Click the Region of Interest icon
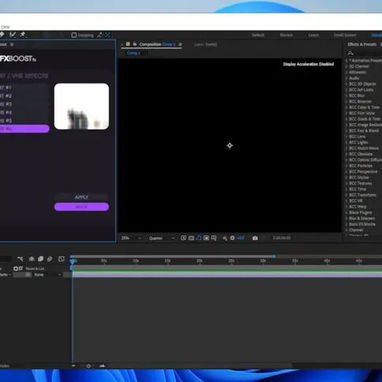Image resolution: width=382 pixels, height=382 pixels. (206, 238)
